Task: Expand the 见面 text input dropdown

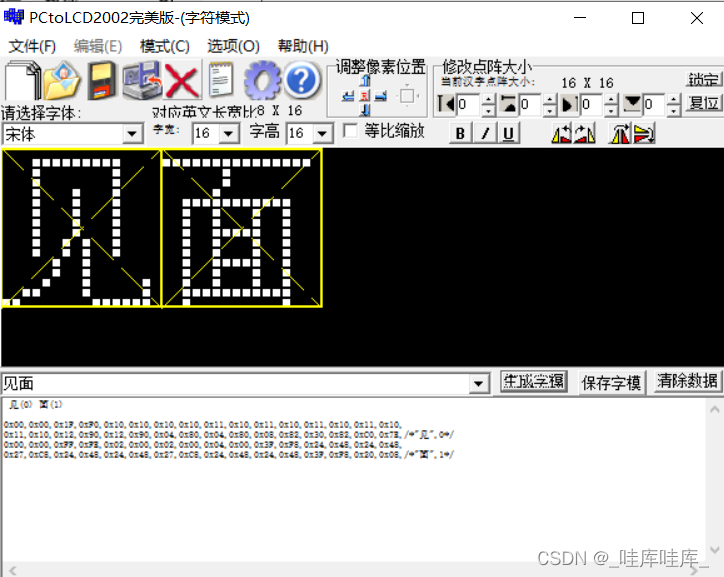Action: pyautogui.click(x=478, y=384)
